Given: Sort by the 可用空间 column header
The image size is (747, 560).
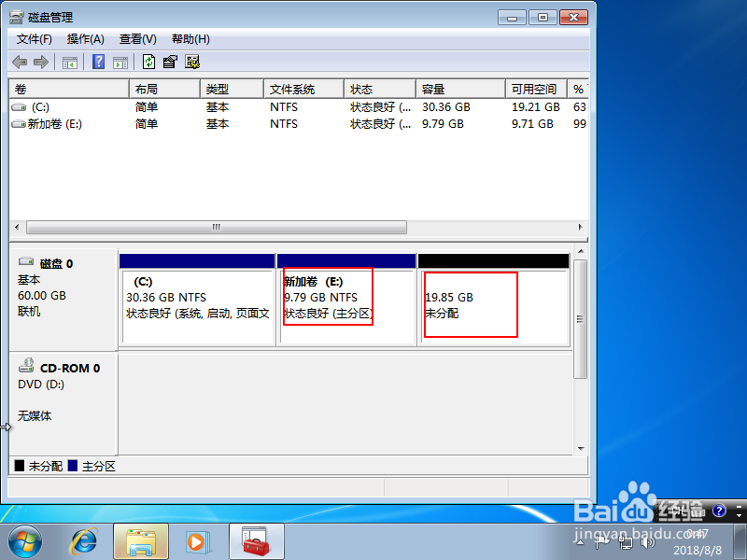Looking at the screenshot, I should point(536,89).
